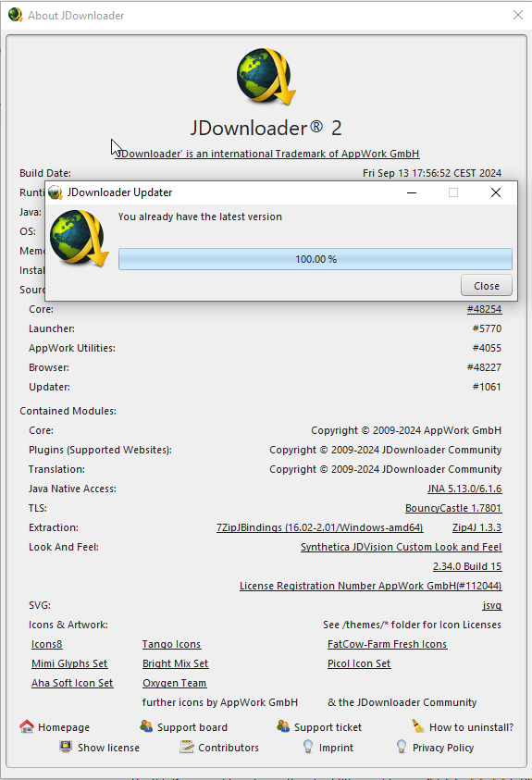This screenshot has height=780, width=532.
Task: Open How to uninstall? link
Action: coord(471,727)
